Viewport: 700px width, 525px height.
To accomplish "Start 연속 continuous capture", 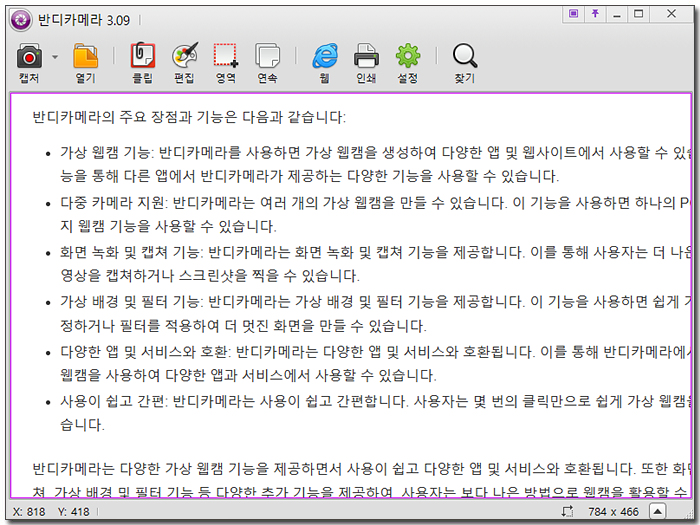I will coord(267,56).
